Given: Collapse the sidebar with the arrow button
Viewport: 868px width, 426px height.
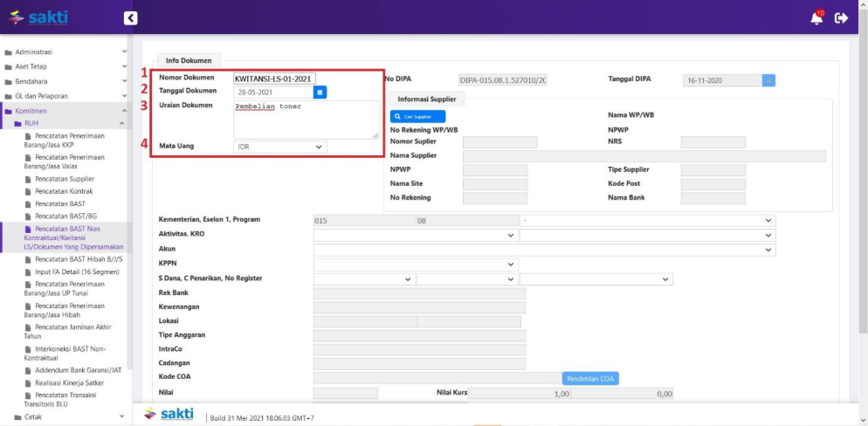Looking at the screenshot, I should point(130,17).
